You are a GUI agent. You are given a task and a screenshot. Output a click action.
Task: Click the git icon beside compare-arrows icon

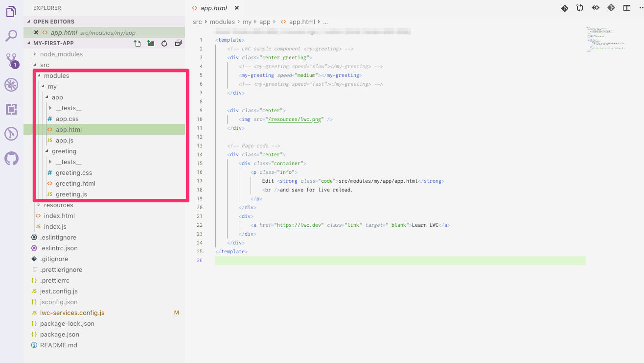564,8
